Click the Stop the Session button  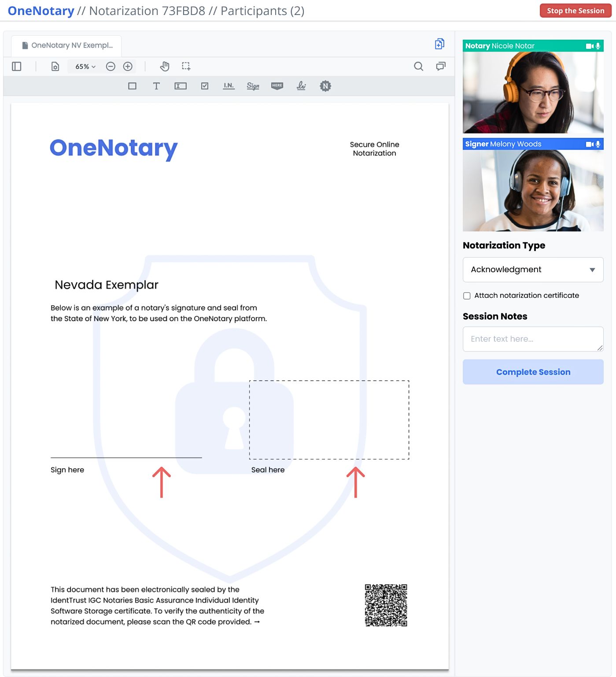pyautogui.click(x=575, y=11)
